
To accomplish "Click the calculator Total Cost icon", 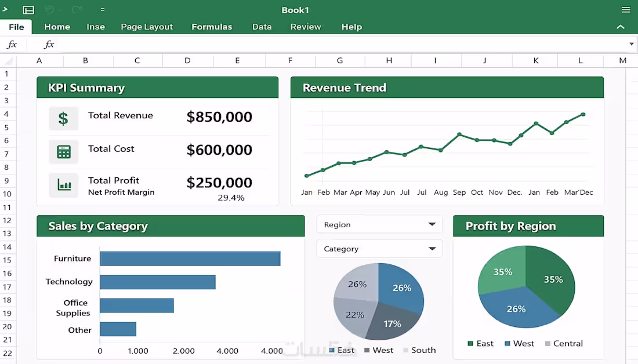I will [x=63, y=152].
